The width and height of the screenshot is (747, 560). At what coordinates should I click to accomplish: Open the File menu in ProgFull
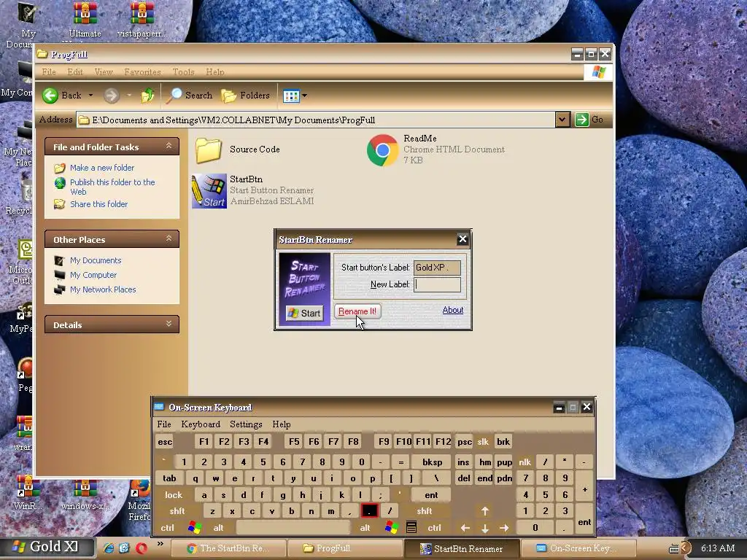point(49,72)
